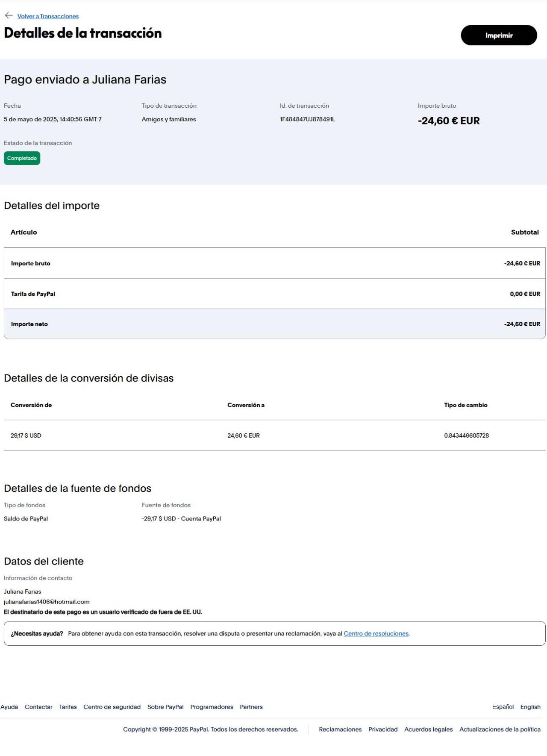Screen dimensions: 547x756
Task: Switch language to Español
Action: tap(503, 707)
